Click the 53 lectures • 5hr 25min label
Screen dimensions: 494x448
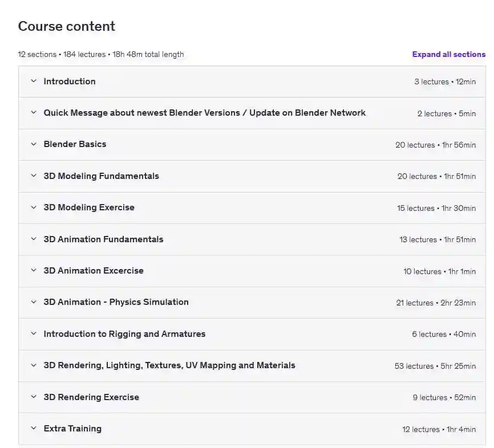pyautogui.click(x=435, y=366)
